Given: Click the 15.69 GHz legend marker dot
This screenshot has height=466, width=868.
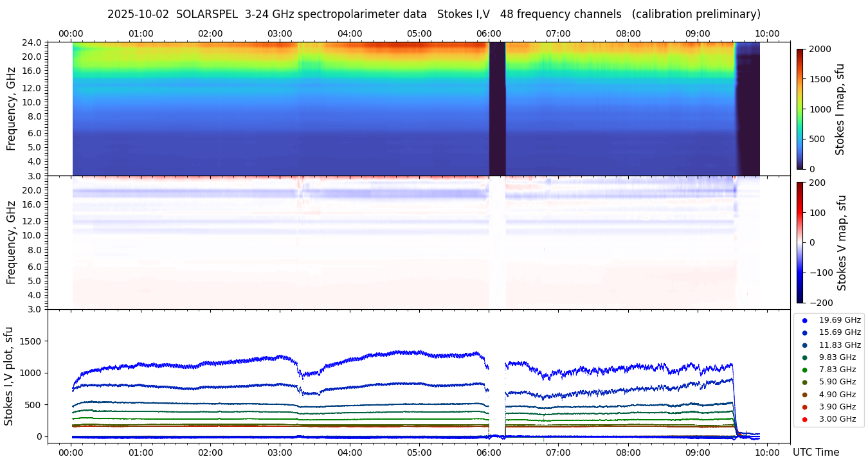Looking at the screenshot, I should point(804,332).
